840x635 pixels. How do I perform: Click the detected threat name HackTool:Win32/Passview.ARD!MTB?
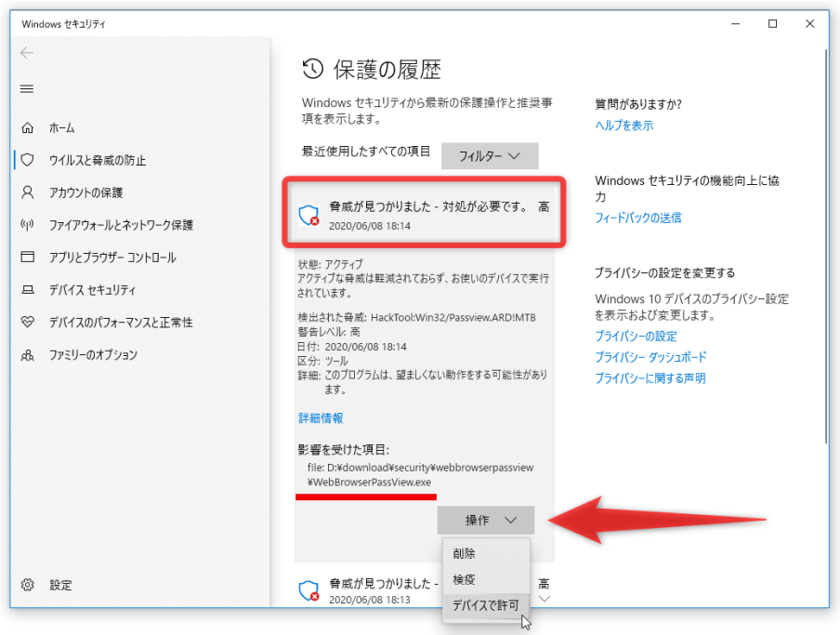453,317
